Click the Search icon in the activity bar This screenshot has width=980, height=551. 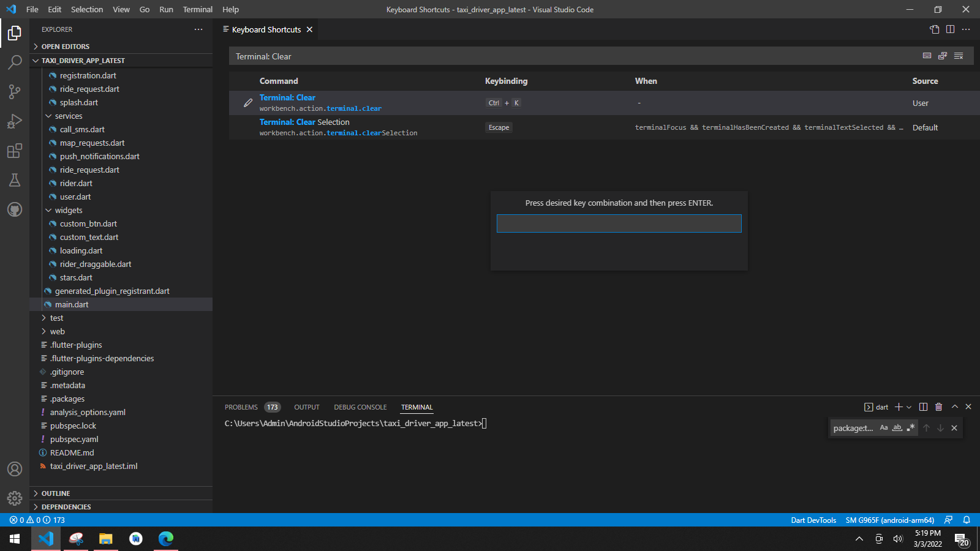(15, 62)
